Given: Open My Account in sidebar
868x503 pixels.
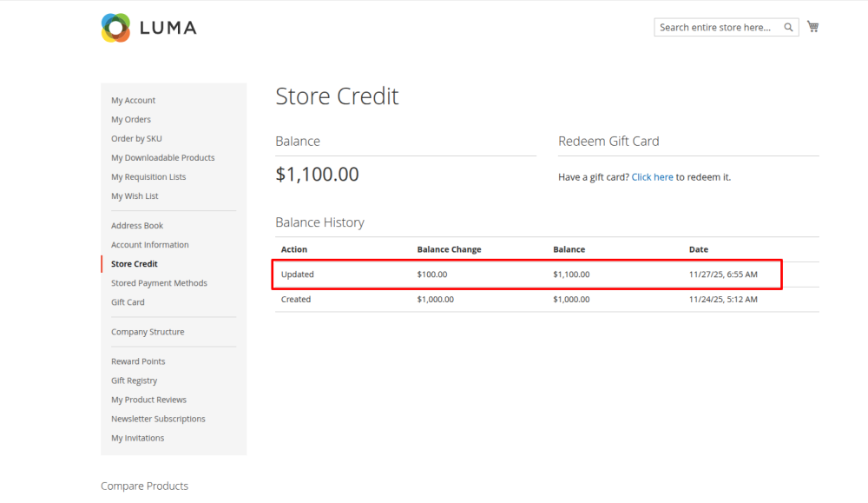Looking at the screenshot, I should 133,101.
